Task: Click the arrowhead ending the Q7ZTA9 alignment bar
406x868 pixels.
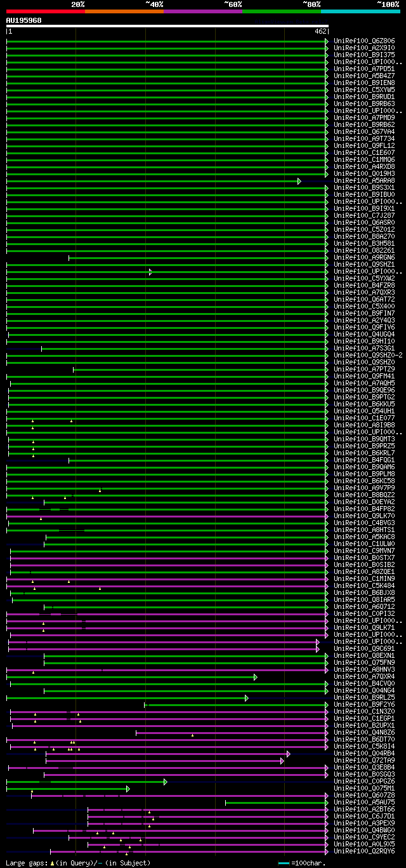Action: point(282,761)
